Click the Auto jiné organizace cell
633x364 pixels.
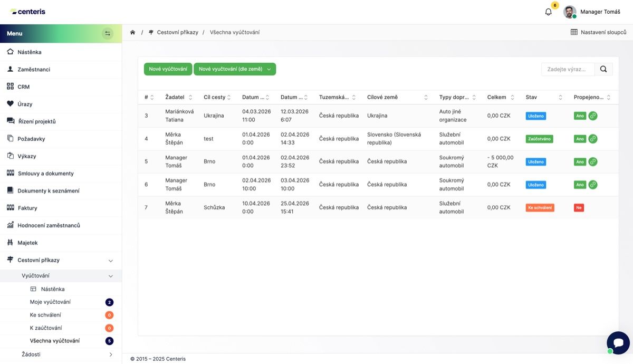click(x=453, y=116)
